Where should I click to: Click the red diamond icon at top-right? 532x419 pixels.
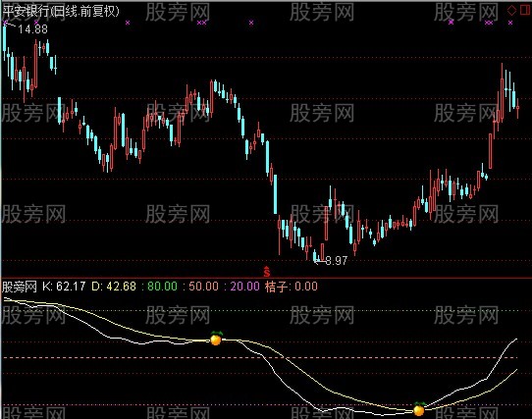[511, 11]
